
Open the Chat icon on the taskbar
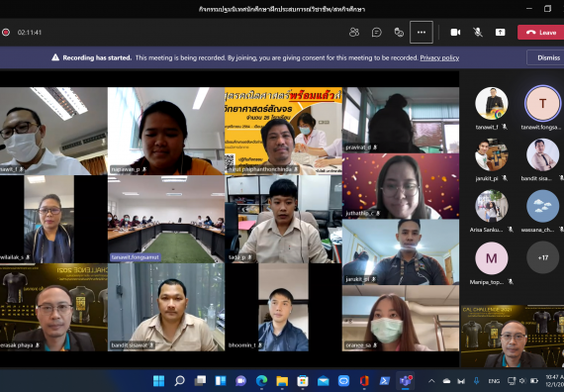241,380
